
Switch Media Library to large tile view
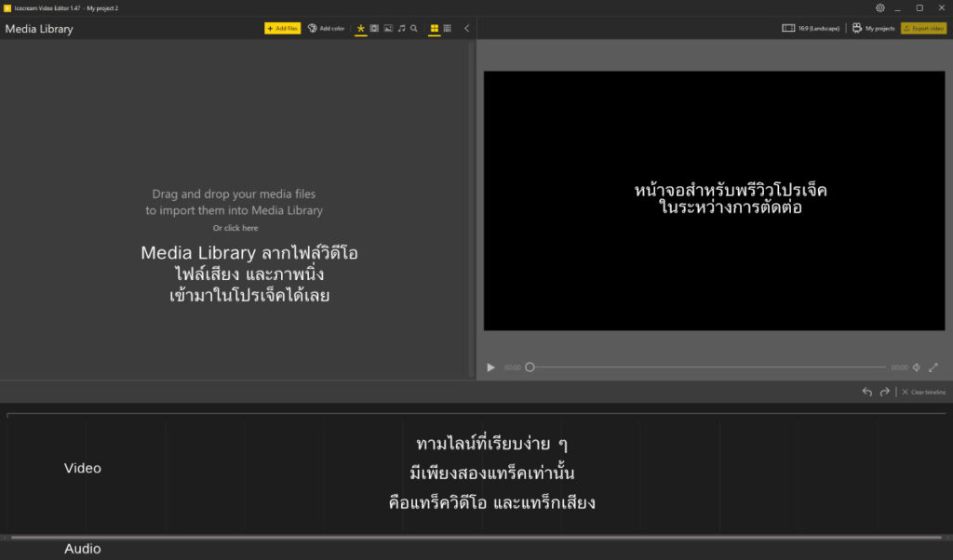click(434, 29)
